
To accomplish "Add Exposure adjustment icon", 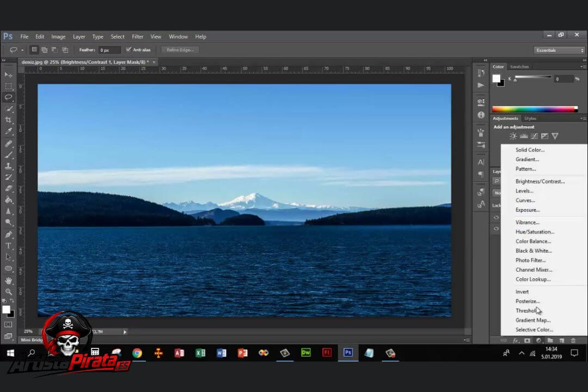I will coord(545,136).
